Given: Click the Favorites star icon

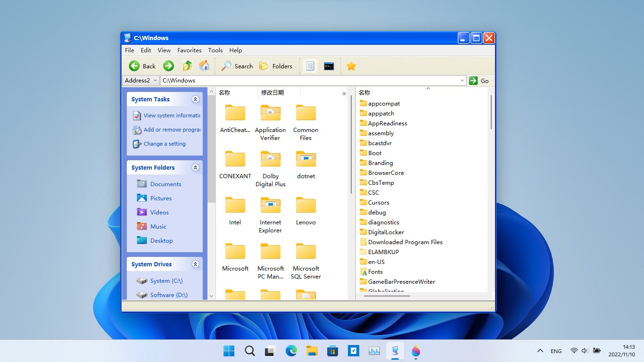Looking at the screenshot, I should tap(351, 66).
